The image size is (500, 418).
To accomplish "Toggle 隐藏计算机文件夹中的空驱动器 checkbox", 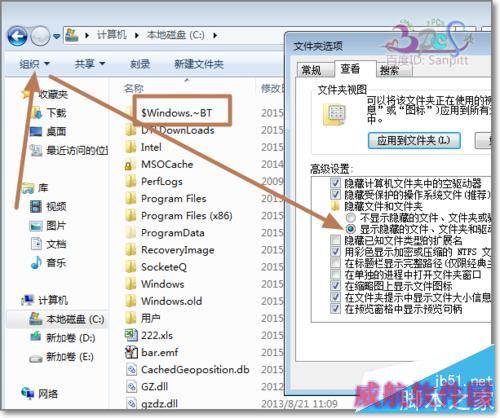I will tap(335, 183).
